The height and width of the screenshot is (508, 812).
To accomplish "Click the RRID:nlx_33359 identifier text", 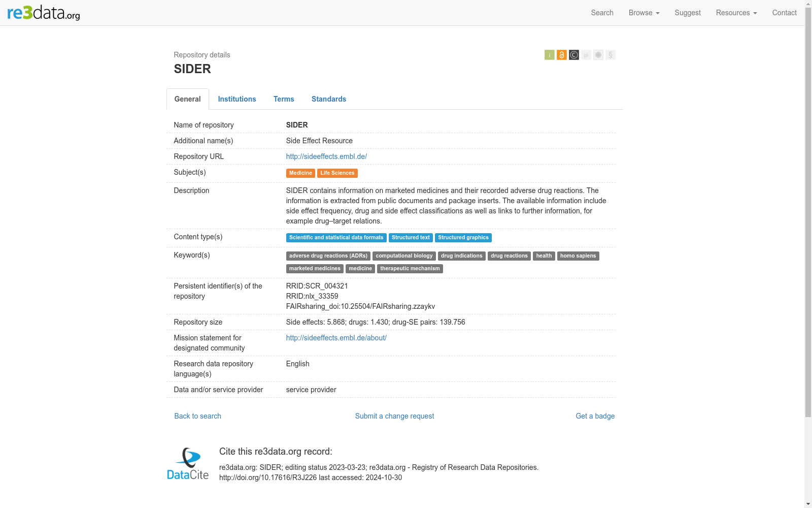I will click(312, 296).
